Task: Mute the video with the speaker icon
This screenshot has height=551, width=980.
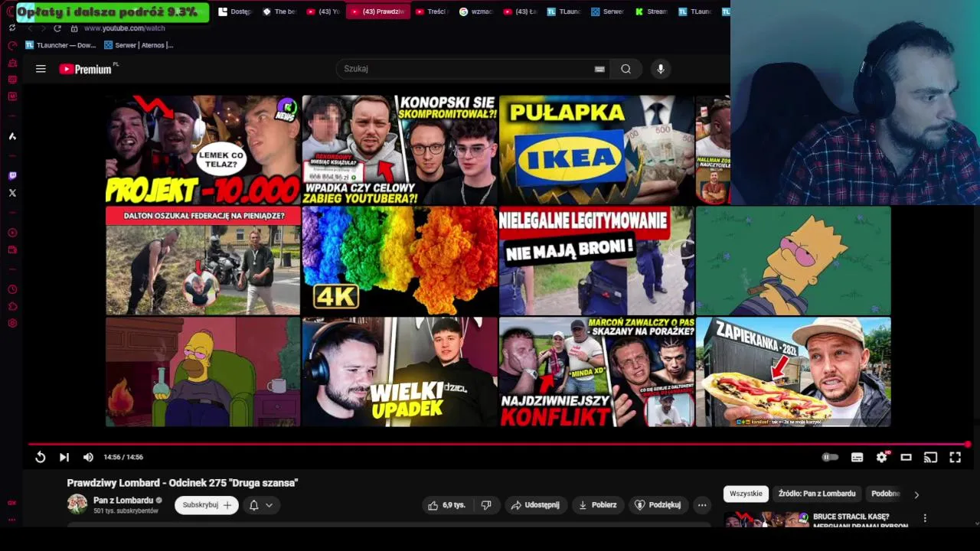Action: [x=88, y=457]
